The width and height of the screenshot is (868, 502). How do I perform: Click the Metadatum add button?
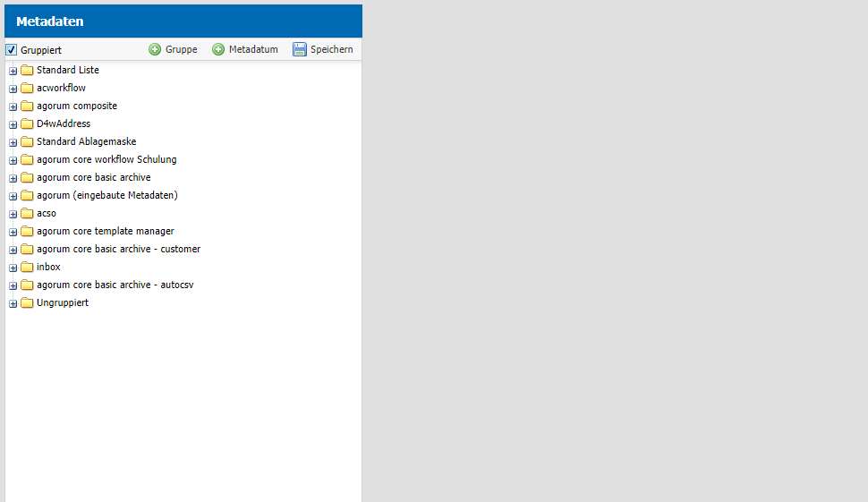[244, 49]
